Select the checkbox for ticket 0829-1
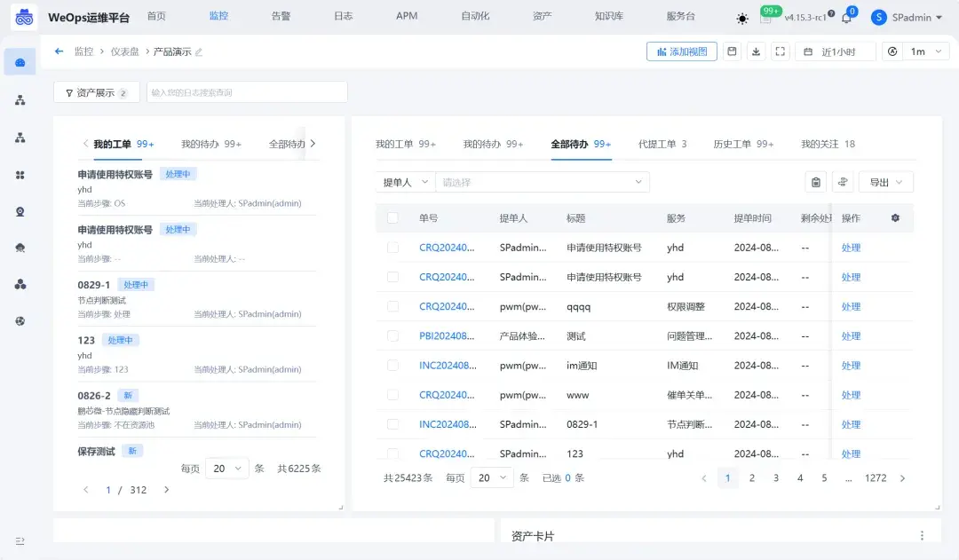Viewport: 959px width, 560px height. click(392, 423)
